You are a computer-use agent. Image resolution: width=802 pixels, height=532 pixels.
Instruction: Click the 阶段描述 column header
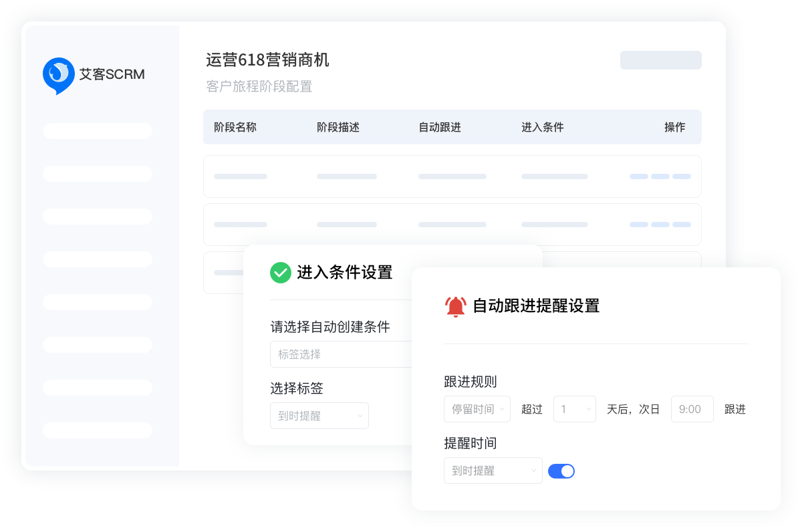[338, 127]
